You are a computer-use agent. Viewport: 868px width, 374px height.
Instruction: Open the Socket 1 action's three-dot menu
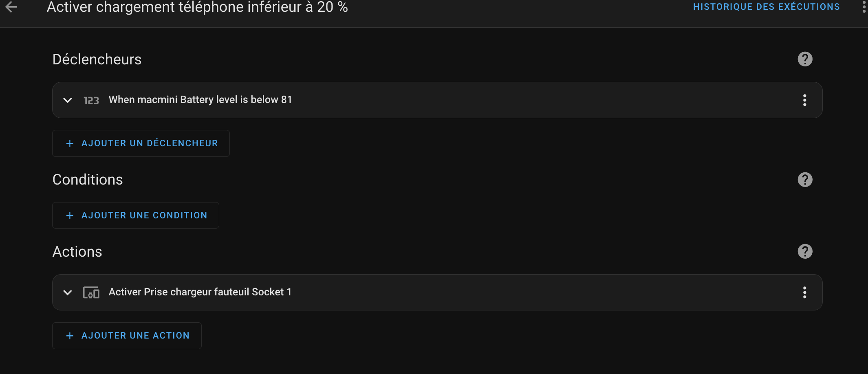click(x=804, y=293)
